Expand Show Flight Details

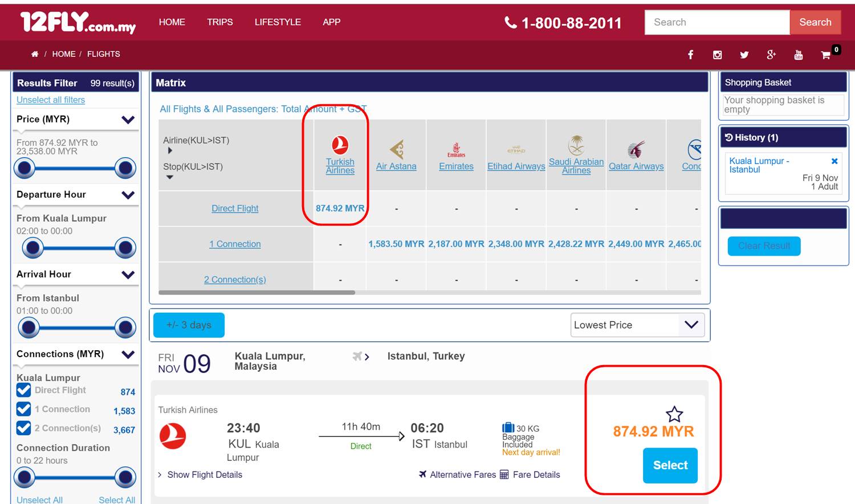click(200, 474)
